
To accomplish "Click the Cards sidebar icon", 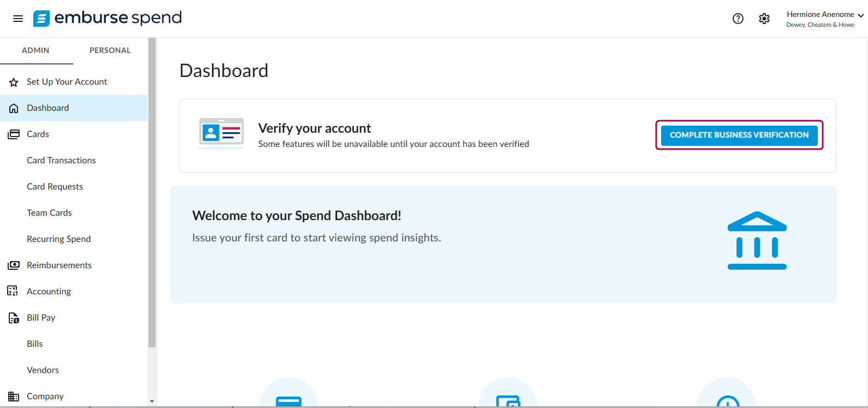I will pos(14,134).
